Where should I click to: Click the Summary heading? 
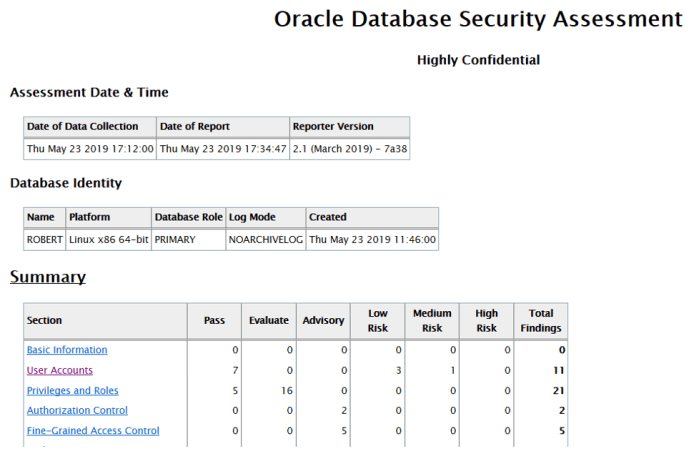[48, 277]
